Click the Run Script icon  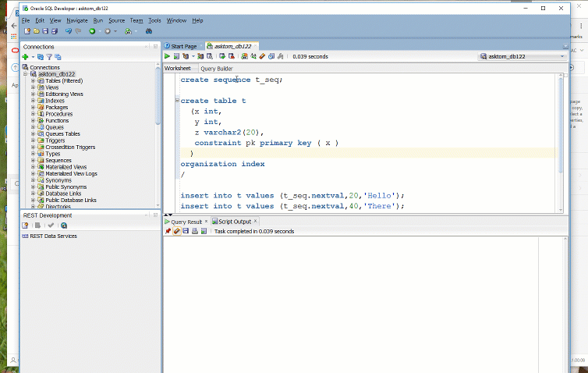pos(176,56)
